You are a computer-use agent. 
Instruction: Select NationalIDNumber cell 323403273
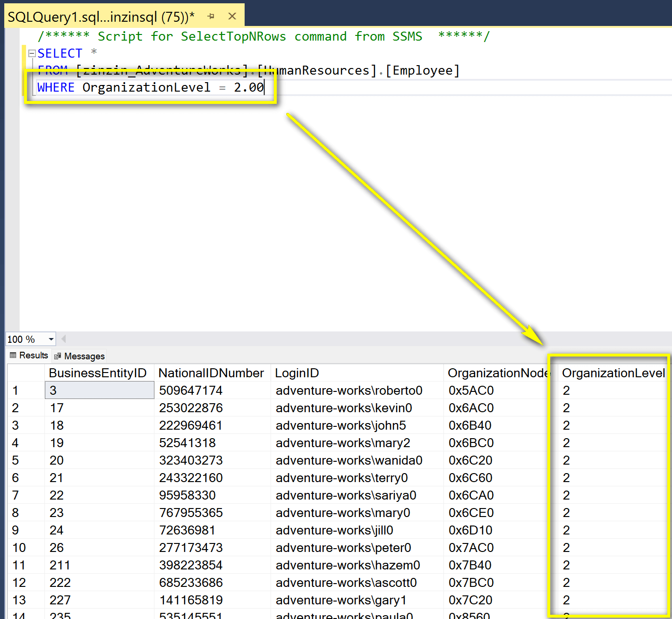pyautogui.click(x=212, y=460)
